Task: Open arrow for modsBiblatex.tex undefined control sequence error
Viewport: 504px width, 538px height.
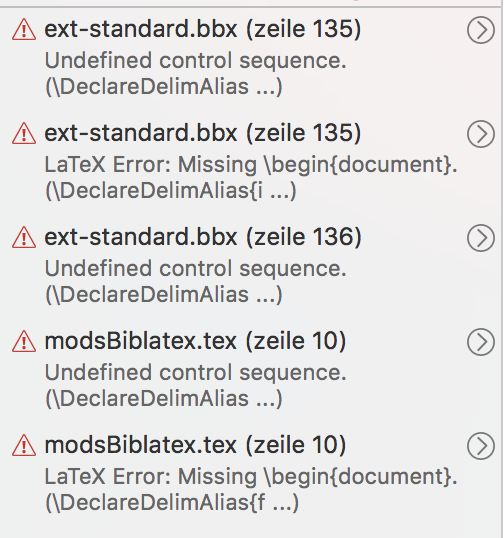Action: (x=481, y=342)
